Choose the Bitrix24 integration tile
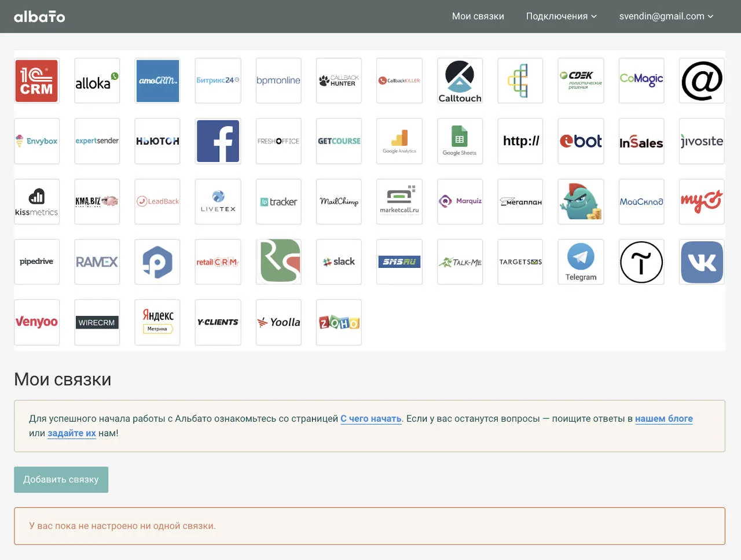This screenshot has width=741, height=560. (x=218, y=80)
